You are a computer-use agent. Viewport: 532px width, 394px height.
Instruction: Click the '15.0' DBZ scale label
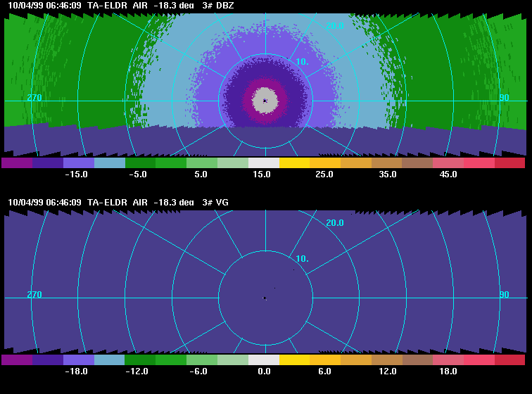point(262,174)
